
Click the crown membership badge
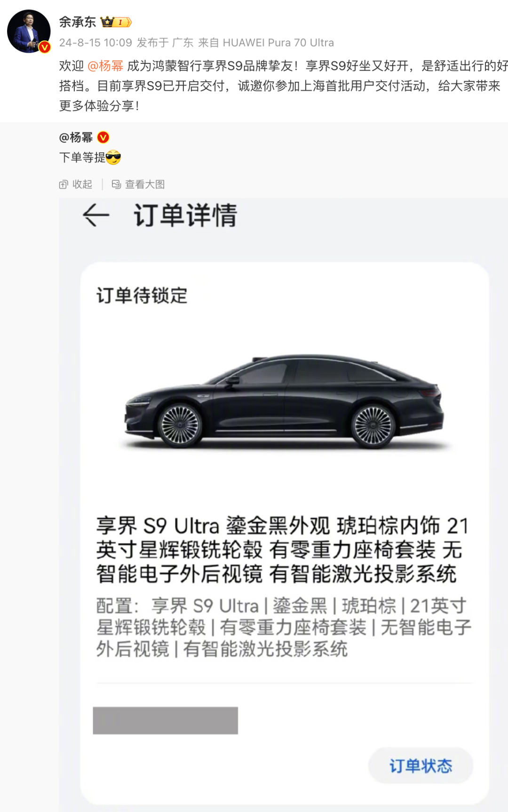point(116,22)
